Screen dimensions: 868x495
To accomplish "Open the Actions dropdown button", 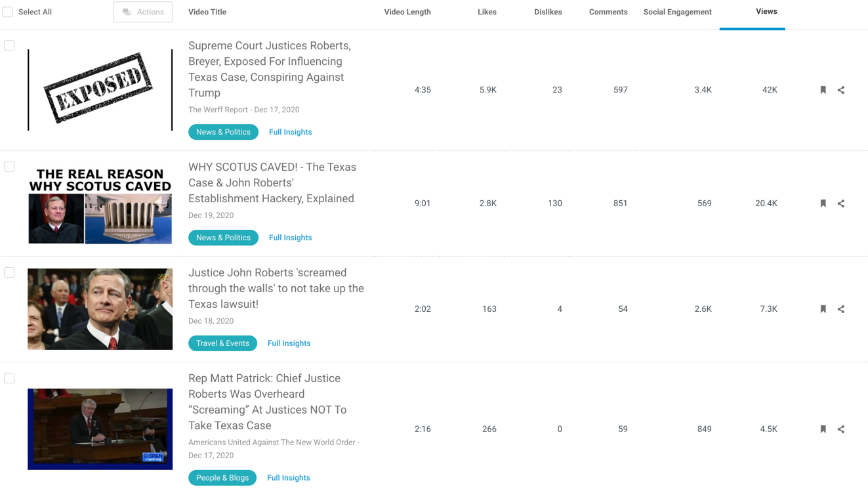I will pos(143,12).
